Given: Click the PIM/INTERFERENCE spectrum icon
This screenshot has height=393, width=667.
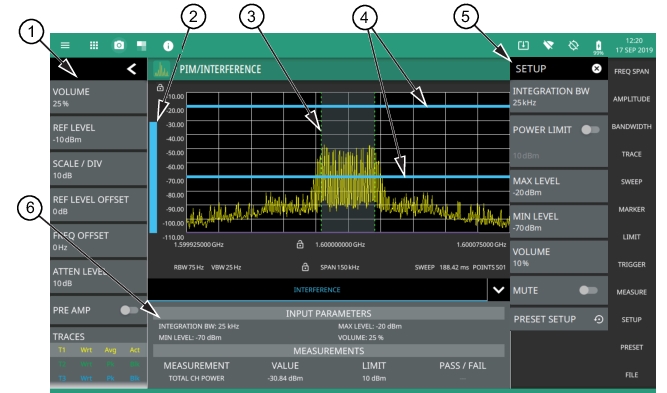Looking at the screenshot, I should (x=162, y=69).
